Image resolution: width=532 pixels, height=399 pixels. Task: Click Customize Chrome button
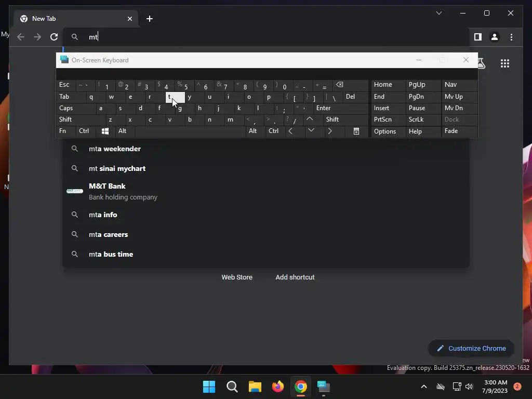471,349
